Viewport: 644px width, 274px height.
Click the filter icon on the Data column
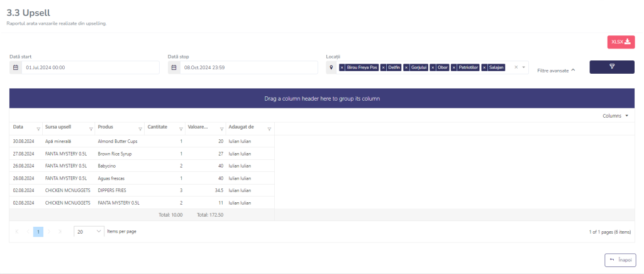click(x=38, y=128)
